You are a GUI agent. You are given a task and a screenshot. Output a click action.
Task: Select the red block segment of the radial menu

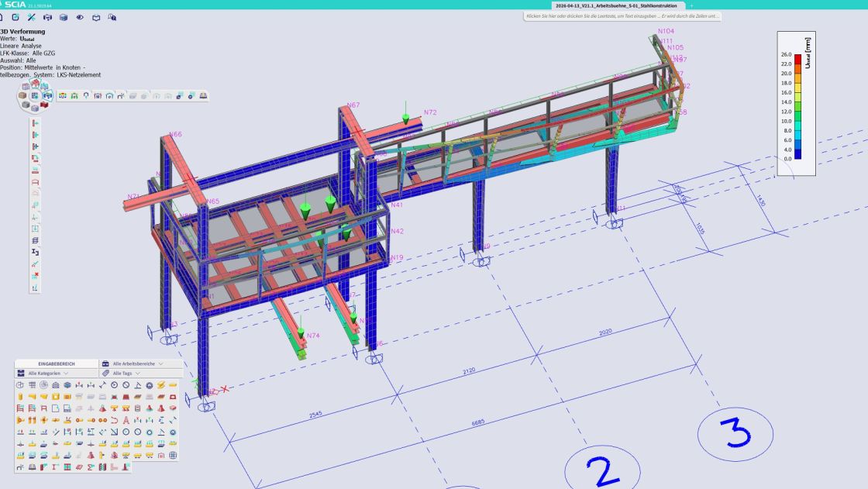44,105
